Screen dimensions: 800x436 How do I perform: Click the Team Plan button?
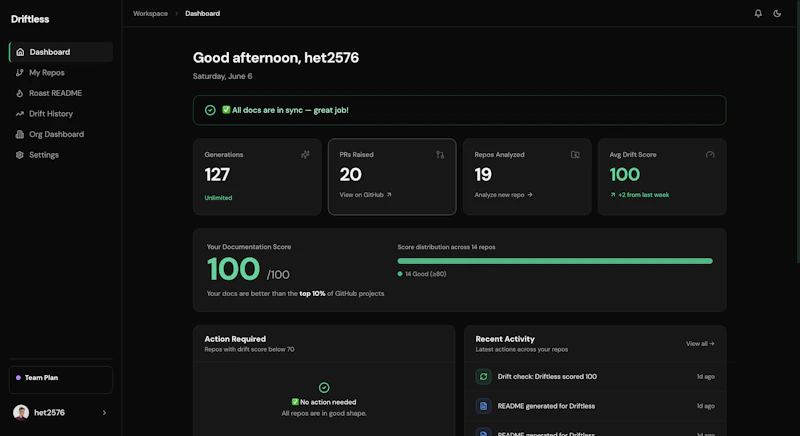tap(61, 379)
